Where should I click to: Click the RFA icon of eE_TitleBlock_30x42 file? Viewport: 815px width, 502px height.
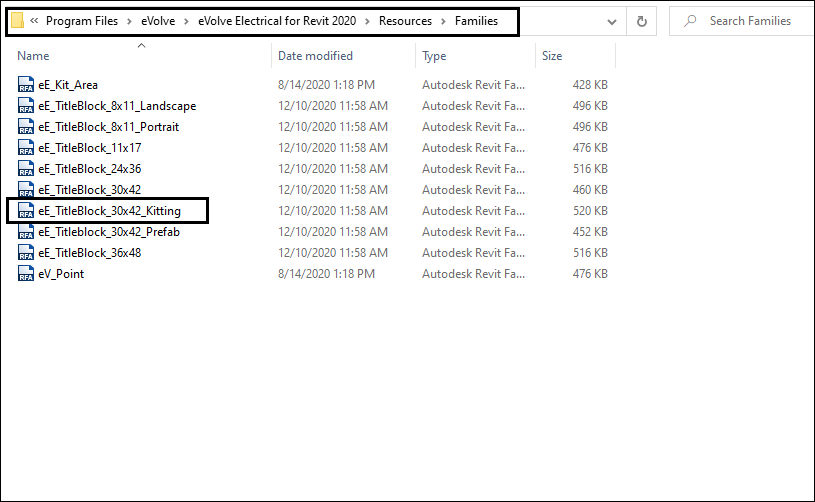point(25,189)
